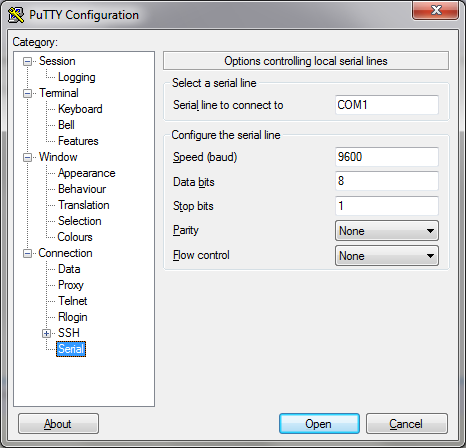Click the Serial line COM1 field
Viewport: 466px width, 448px height.
387,105
